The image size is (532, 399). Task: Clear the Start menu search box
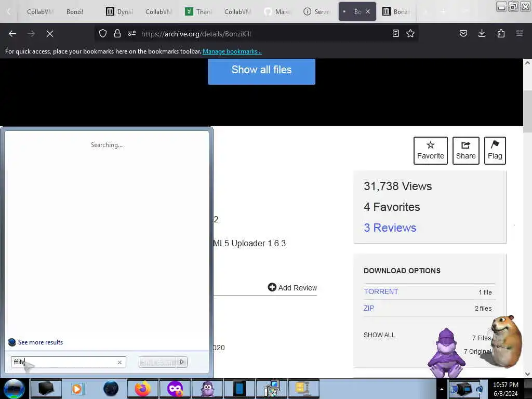point(119,362)
